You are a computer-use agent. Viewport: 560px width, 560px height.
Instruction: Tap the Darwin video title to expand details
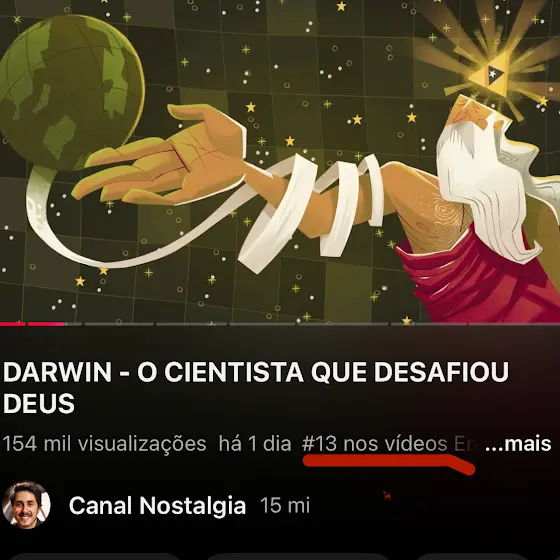pos(256,388)
